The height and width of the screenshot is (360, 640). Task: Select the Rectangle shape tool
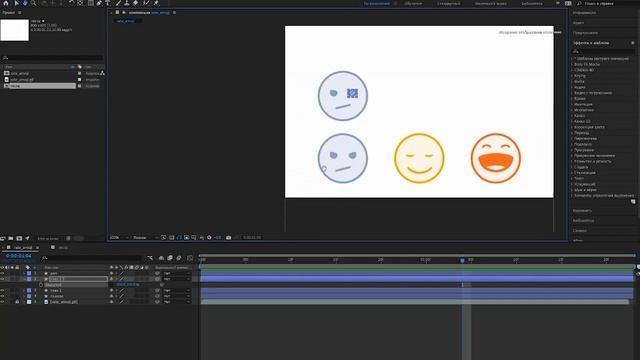pos(91,3)
